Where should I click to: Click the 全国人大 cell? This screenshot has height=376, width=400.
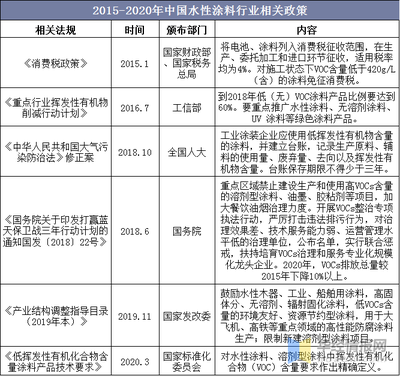pyautogui.click(x=187, y=152)
